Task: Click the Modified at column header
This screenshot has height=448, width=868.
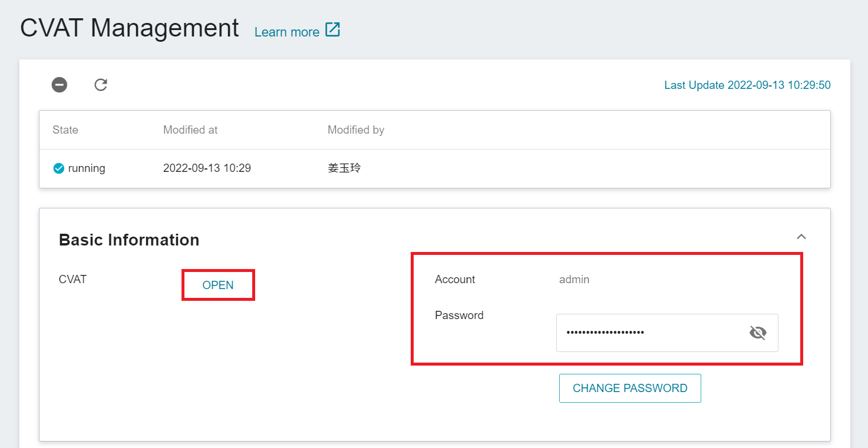Action: click(190, 130)
